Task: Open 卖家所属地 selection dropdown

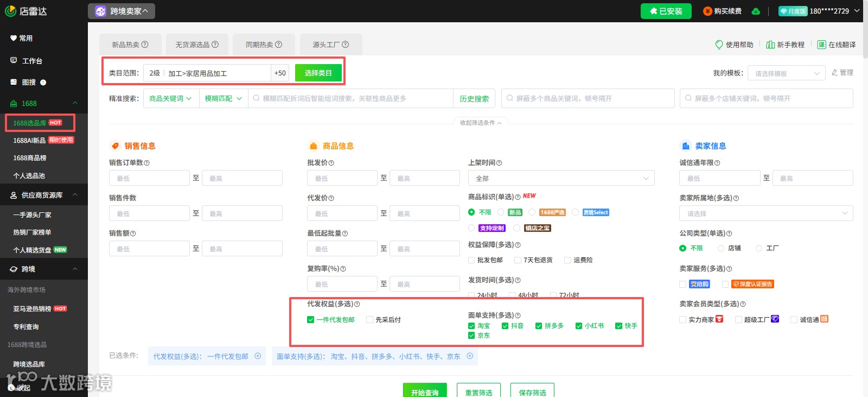Action: (x=766, y=213)
